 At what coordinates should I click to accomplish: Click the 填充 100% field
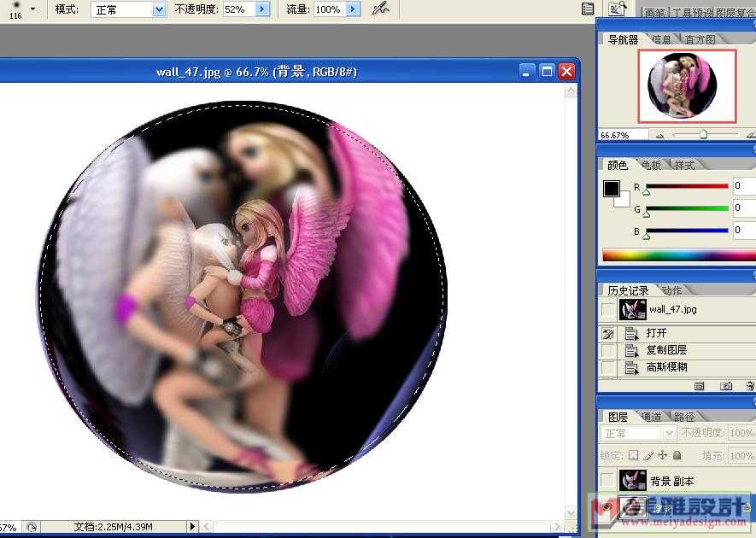pos(741,455)
